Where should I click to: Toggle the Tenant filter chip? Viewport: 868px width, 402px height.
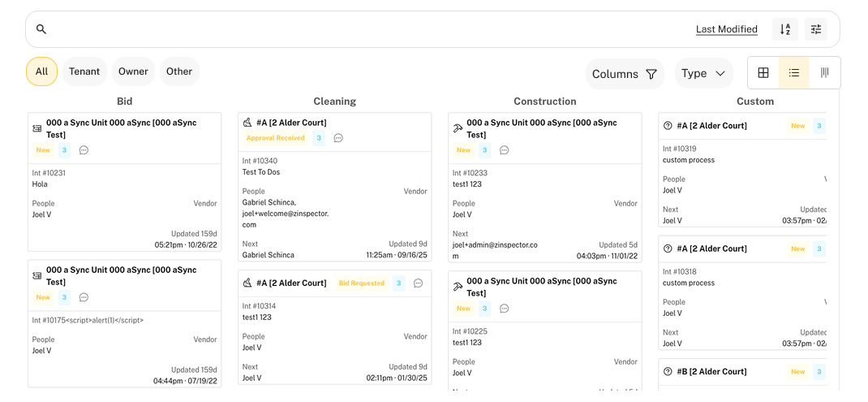click(84, 71)
